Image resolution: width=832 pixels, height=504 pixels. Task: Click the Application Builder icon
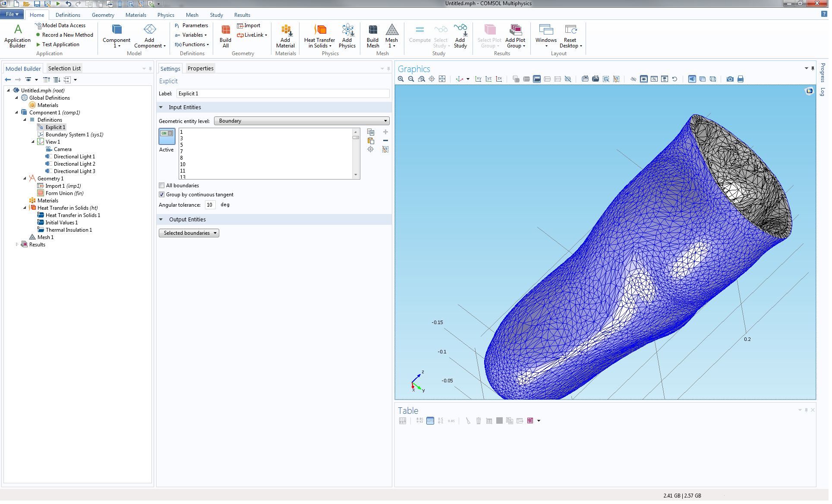click(18, 35)
